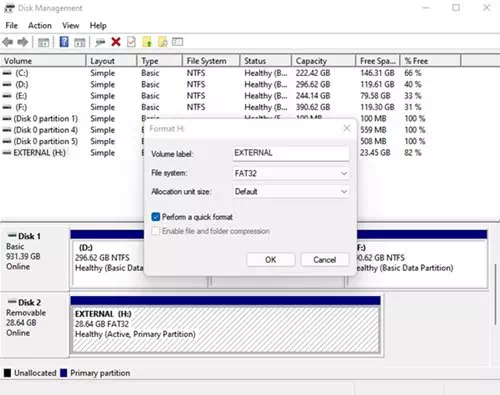Click the 119.61 GB free space cell

pos(377,84)
